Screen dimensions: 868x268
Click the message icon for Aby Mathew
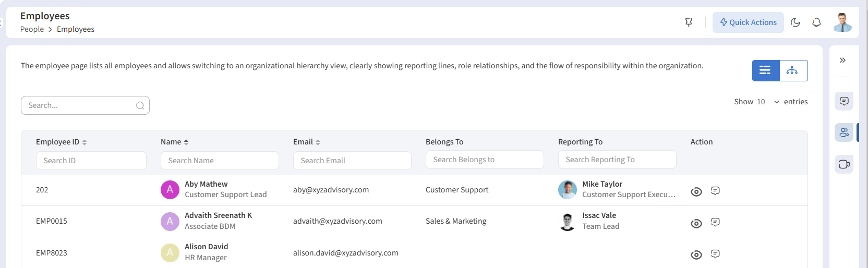pyautogui.click(x=715, y=191)
